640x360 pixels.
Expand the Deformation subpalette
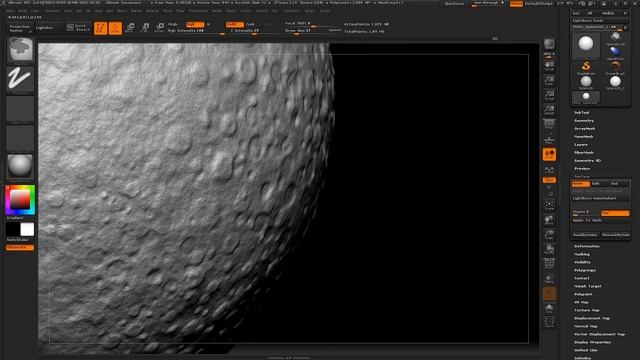coord(587,246)
